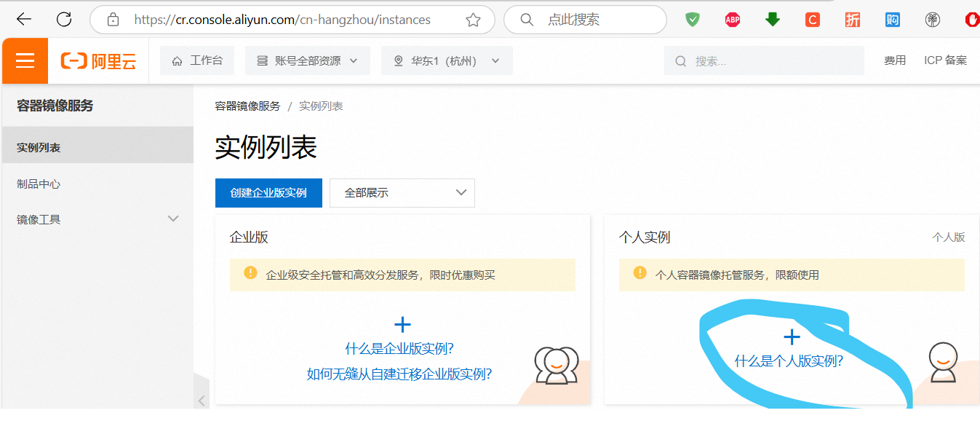This screenshot has height=429, width=980.
Task: Open the green shield extension
Action: [693, 20]
